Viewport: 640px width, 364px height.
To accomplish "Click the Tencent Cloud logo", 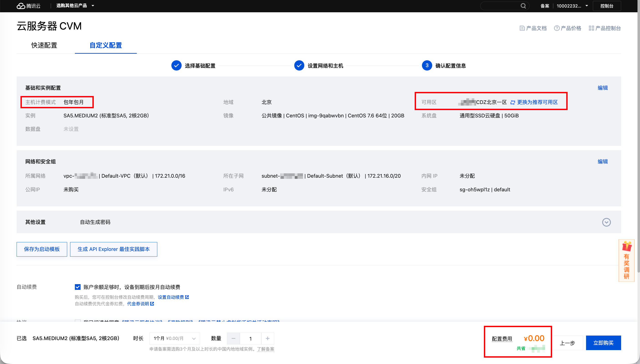I will click(x=28, y=6).
